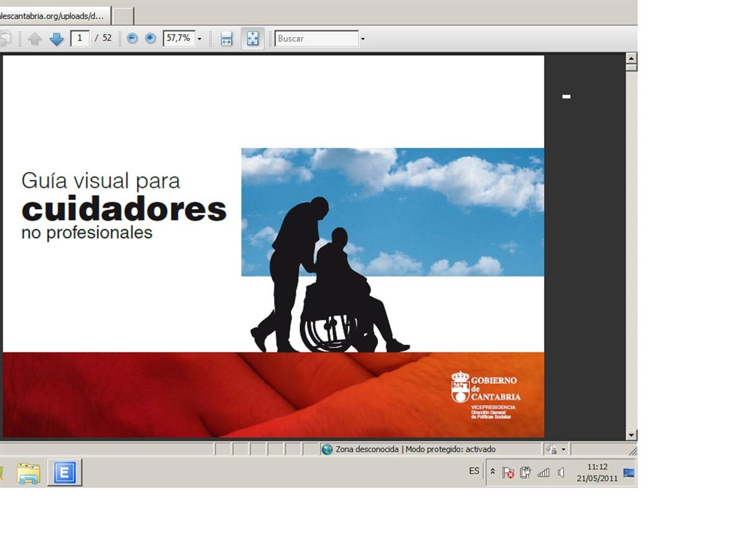Image resolution: width=747 pixels, height=560 pixels.
Task: Click the previous page up arrow
Action: 35,39
